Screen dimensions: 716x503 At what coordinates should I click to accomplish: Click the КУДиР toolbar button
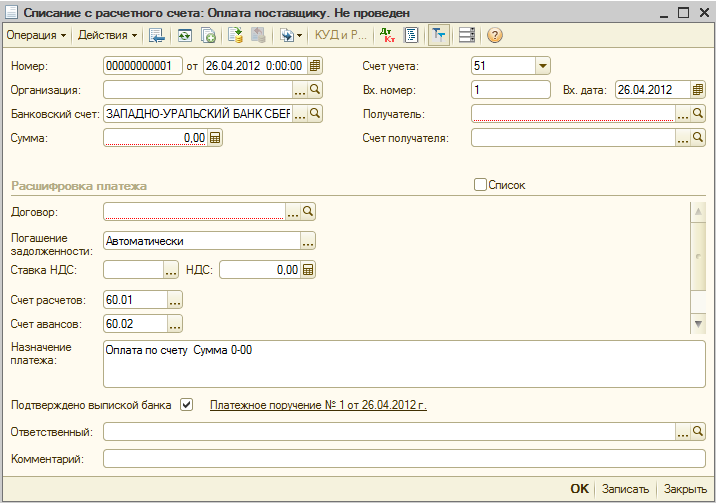click(341, 35)
